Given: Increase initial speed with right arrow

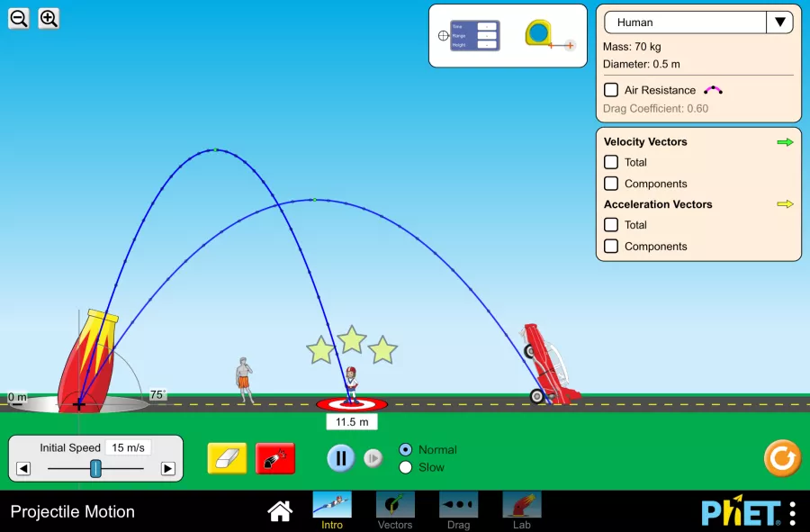Looking at the screenshot, I should [x=168, y=468].
